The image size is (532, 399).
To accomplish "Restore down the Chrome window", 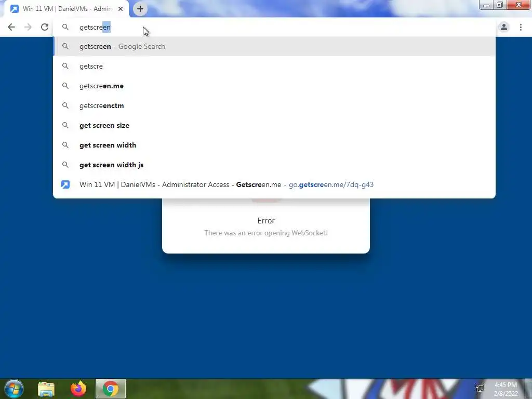I will coord(500,5).
